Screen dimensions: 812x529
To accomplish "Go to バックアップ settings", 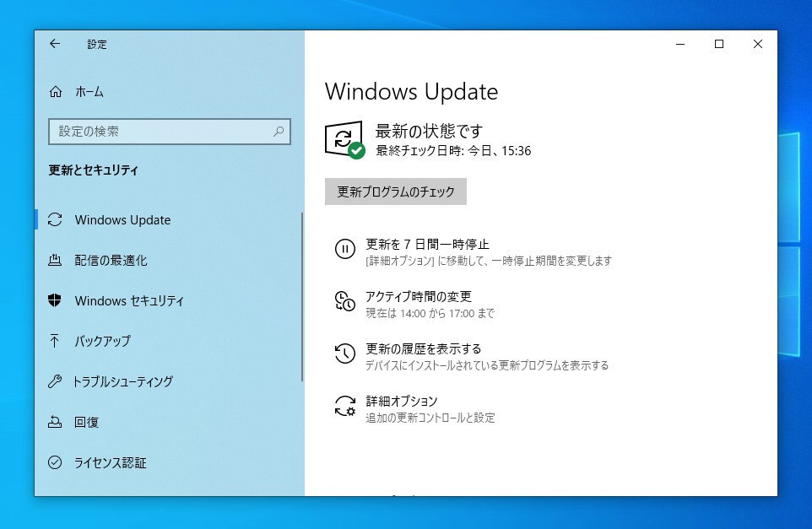I will coord(102,341).
